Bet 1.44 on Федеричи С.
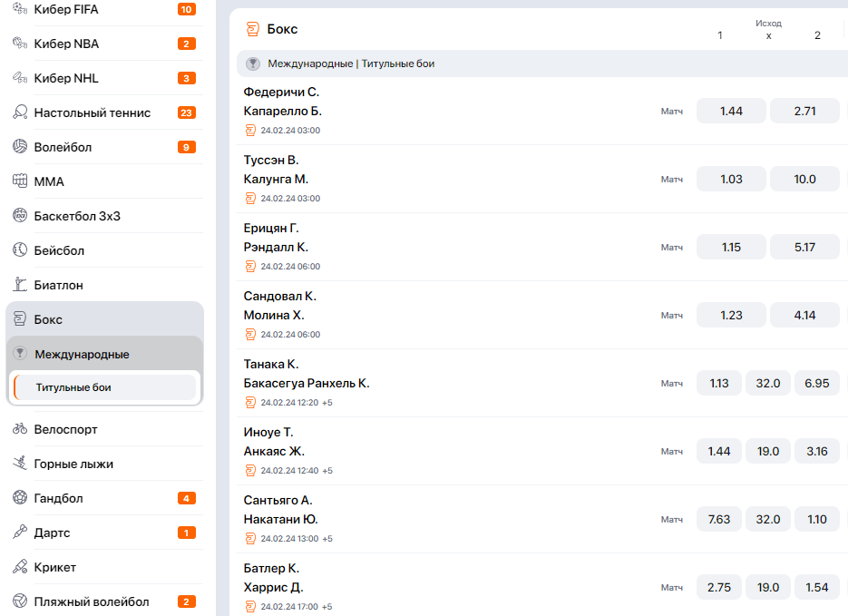This screenshot has height=616, width=848. (731, 111)
